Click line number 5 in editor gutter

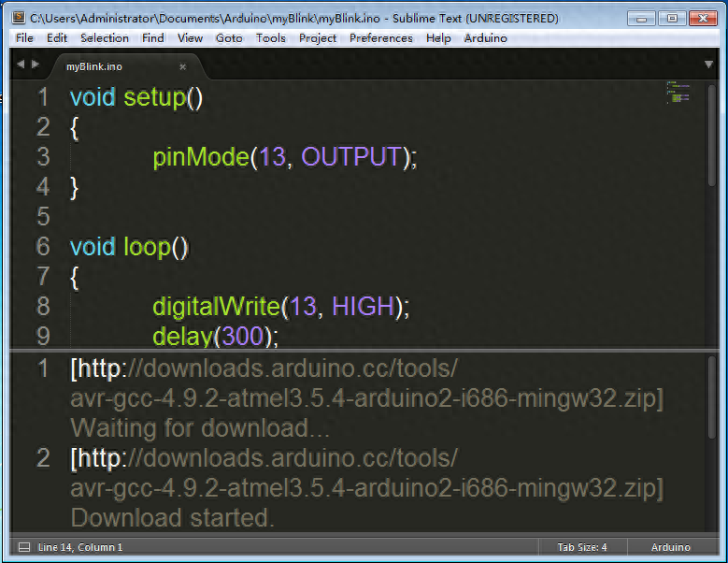(x=43, y=217)
